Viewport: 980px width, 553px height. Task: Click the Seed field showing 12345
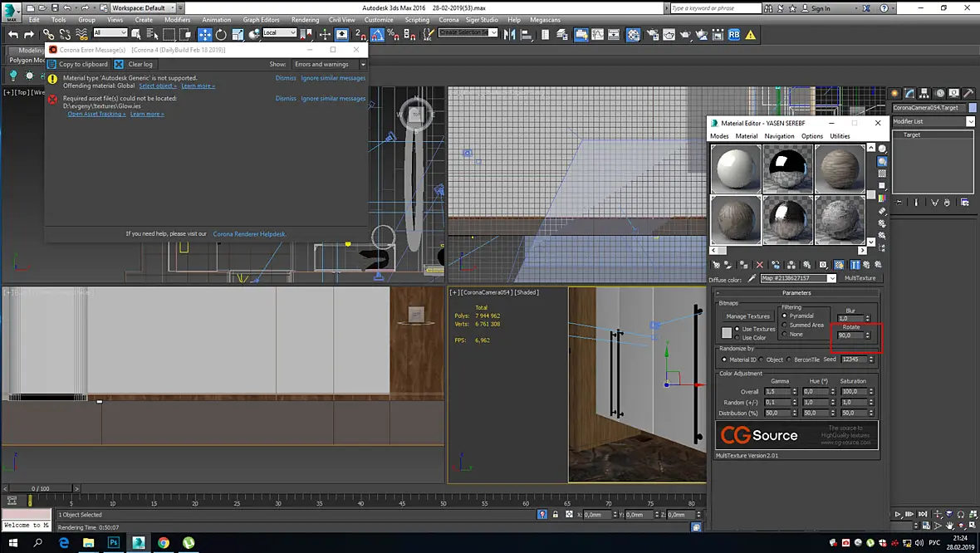click(x=854, y=360)
